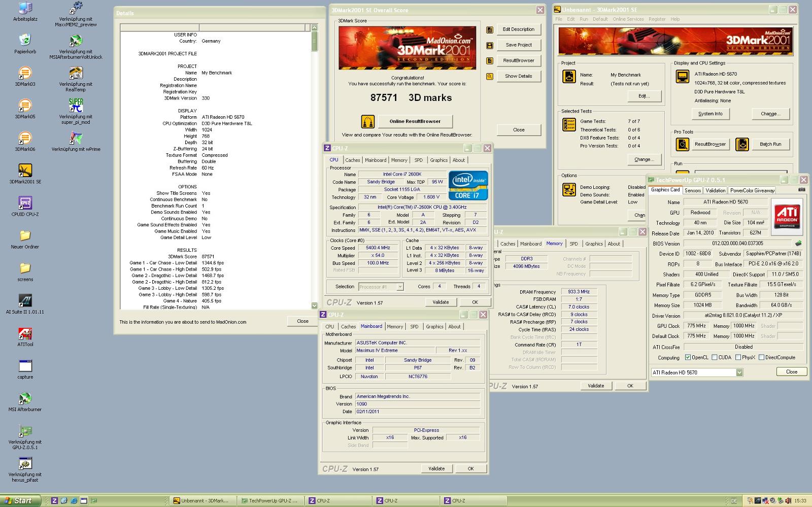Toggle the CUDA checkbox in GPU-Z
812x507 pixels.
[x=714, y=357]
